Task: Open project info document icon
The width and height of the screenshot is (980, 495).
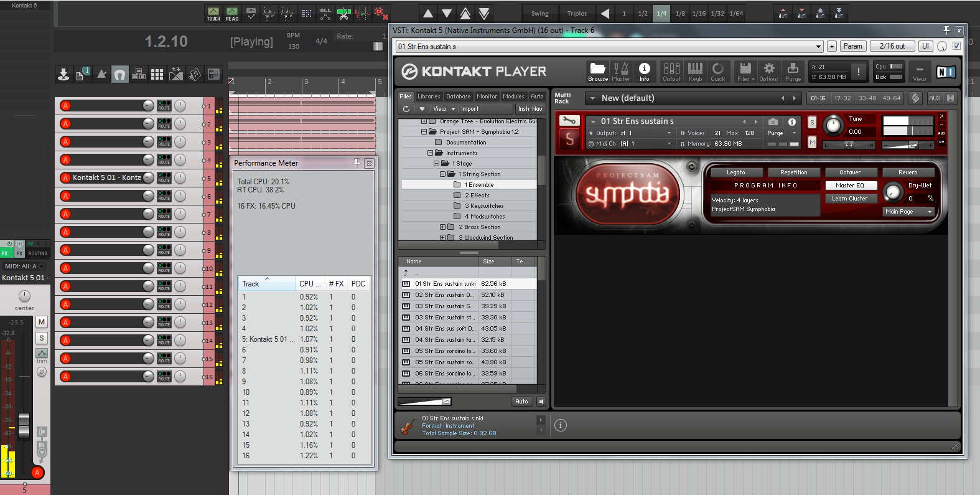Action: pos(82,75)
